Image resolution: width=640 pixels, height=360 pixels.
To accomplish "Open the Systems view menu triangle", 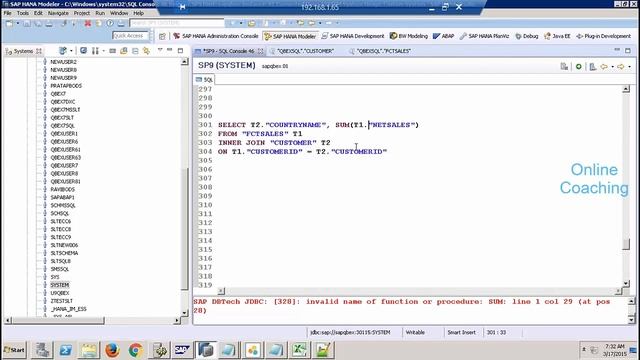I will [x=160, y=50].
